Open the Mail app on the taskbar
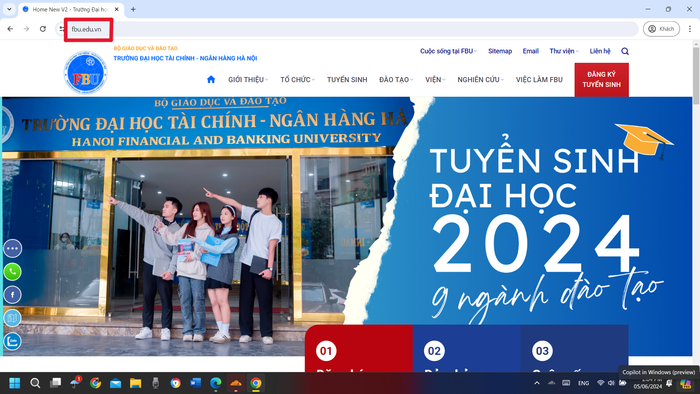The height and width of the screenshot is (394, 700). click(x=115, y=383)
